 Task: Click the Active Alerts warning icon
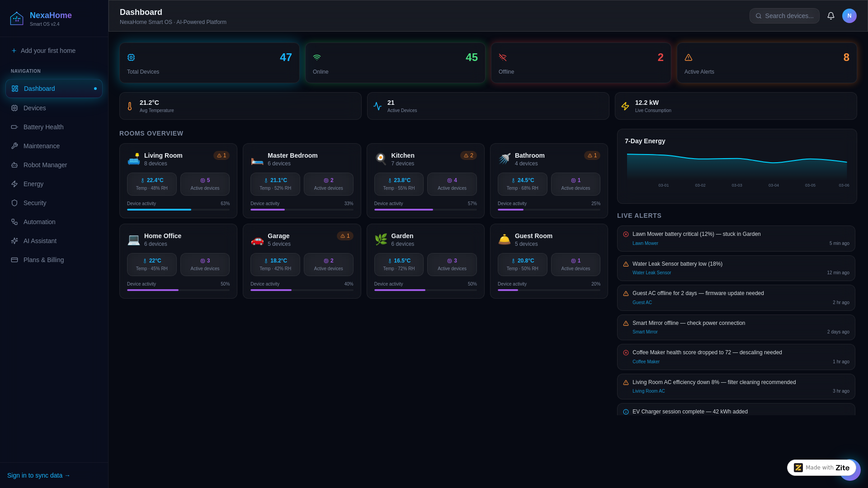point(689,57)
